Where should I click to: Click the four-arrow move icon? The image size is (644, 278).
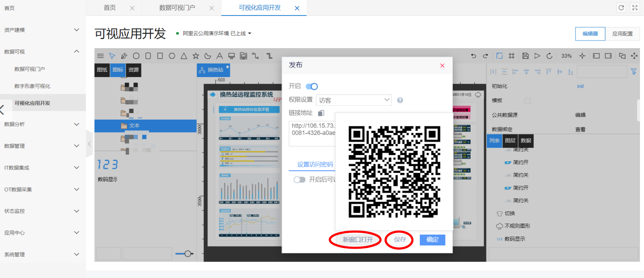point(634,56)
